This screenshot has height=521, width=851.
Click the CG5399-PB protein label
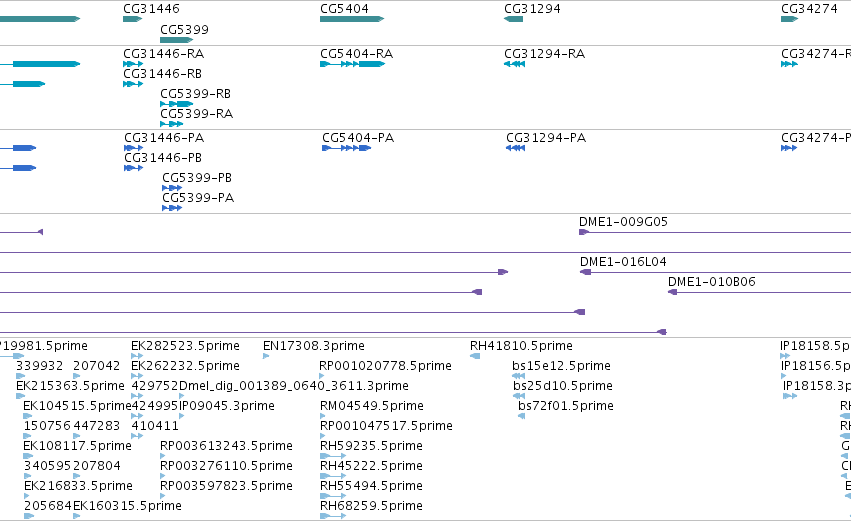(x=197, y=178)
